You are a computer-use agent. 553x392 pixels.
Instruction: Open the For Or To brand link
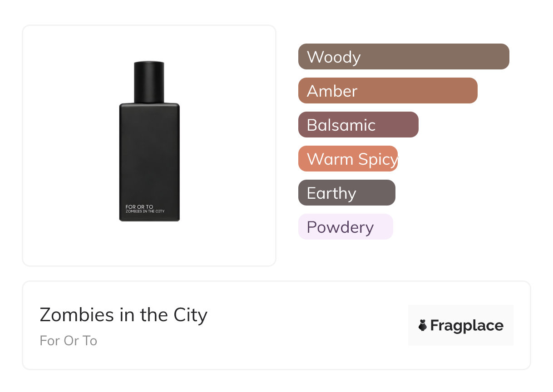[x=69, y=341]
